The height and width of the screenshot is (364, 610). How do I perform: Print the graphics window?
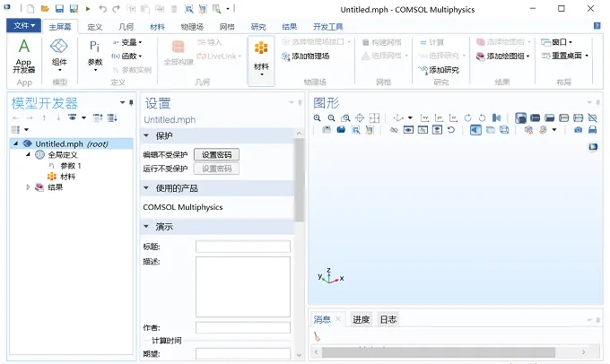pos(592,130)
